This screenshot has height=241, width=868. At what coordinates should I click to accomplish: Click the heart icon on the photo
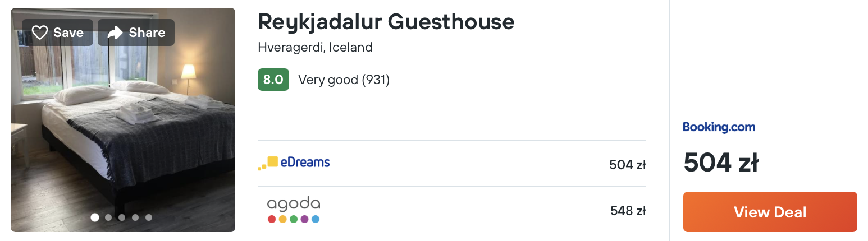(40, 33)
